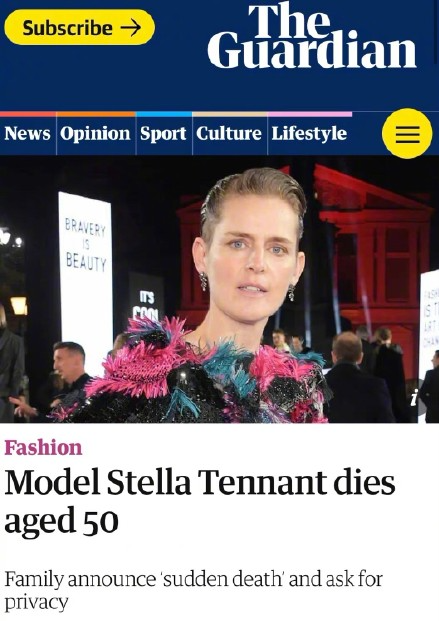This screenshot has height=621, width=439.
Task: Open The Guardian logo homepage link
Action: coord(312,36)
